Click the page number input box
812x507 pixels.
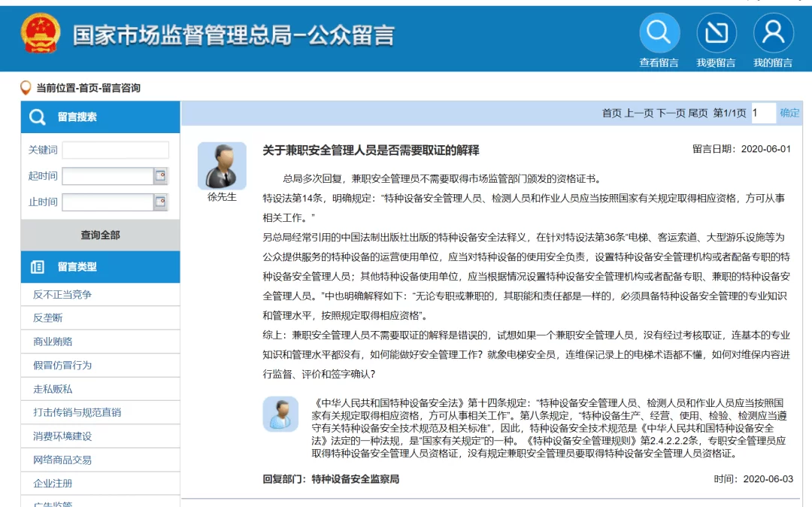coord(762,114)
